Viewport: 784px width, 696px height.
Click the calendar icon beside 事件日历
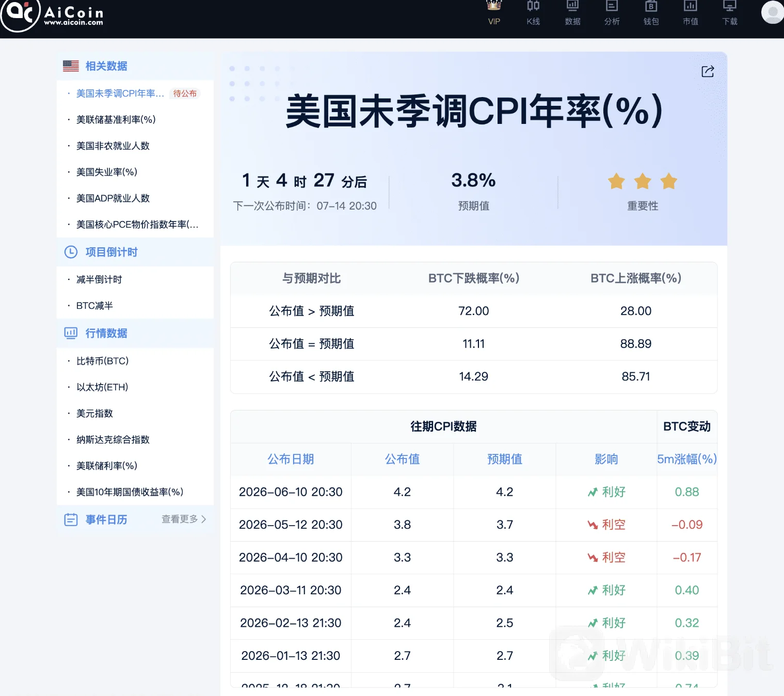point(71,519)
